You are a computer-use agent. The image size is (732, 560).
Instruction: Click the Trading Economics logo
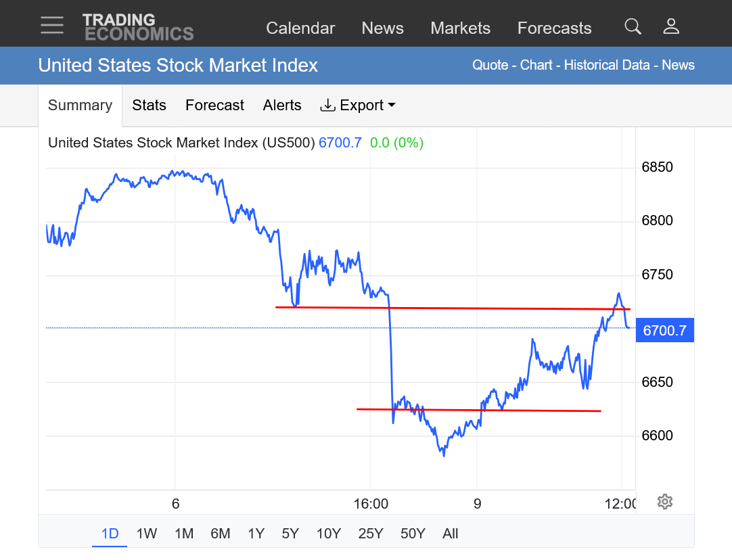[138, 27]
